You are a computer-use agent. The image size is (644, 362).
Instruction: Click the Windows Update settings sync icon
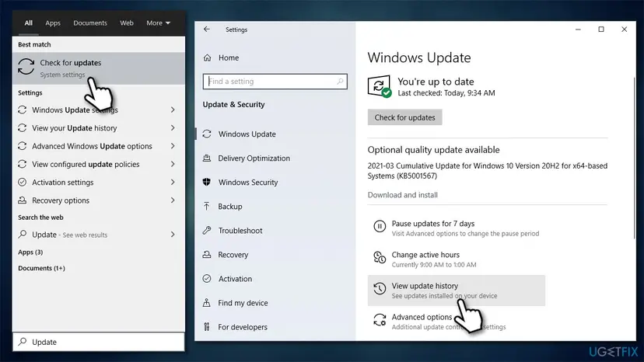coord(23,110)
